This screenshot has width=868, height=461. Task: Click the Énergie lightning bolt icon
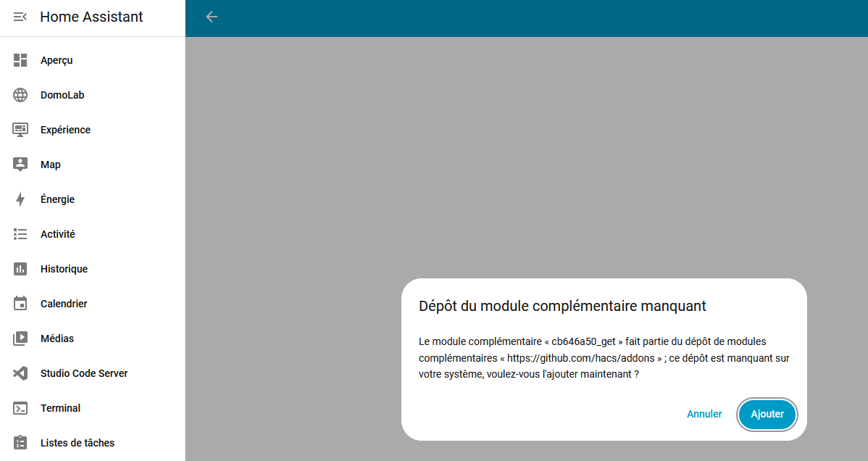(x=20, y=199)
